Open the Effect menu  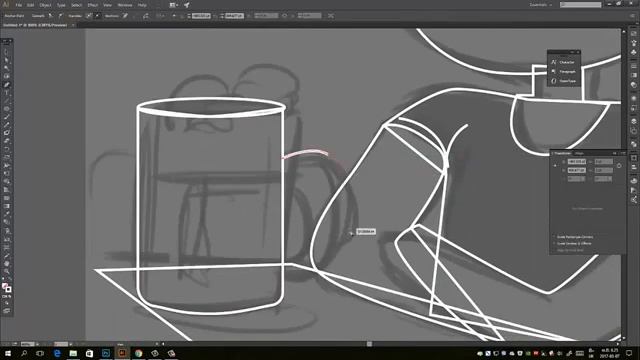pyautogui.click(x=93, y=5)
